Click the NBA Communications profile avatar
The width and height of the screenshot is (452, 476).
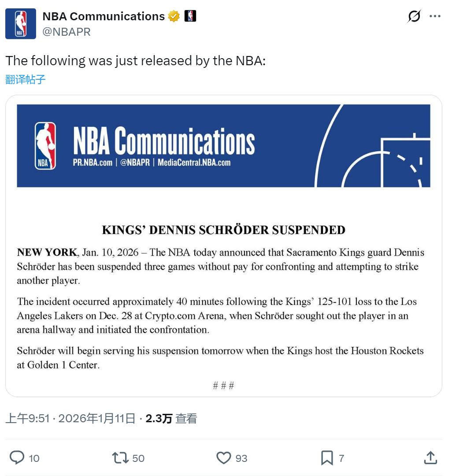tap(21, 24)
